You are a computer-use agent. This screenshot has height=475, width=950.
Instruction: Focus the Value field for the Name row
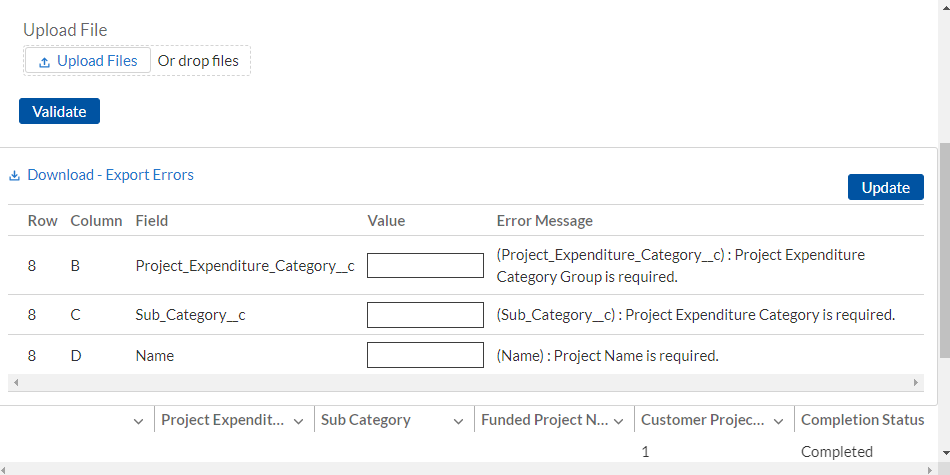(x=425, y=355)
